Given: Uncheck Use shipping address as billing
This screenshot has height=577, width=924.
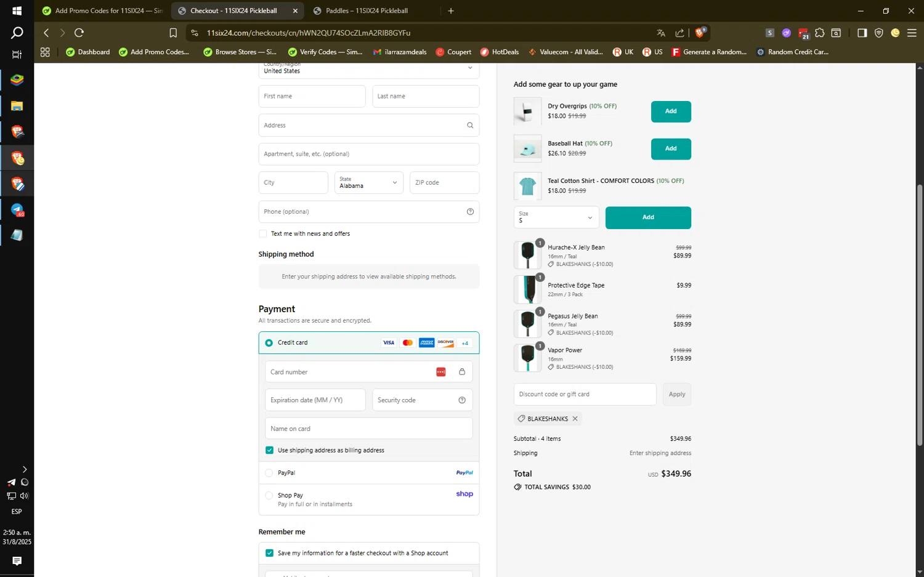Looking at the screenshot, I should tap(269, 450).
